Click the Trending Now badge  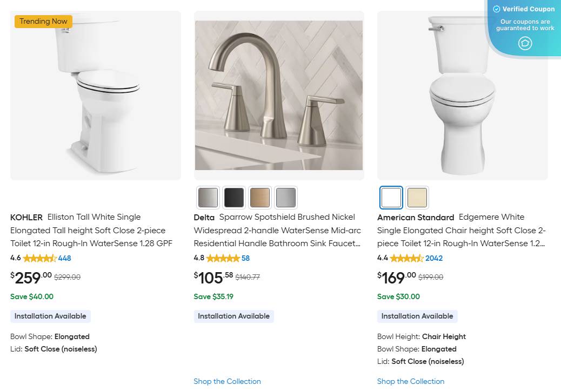(43, 21)
